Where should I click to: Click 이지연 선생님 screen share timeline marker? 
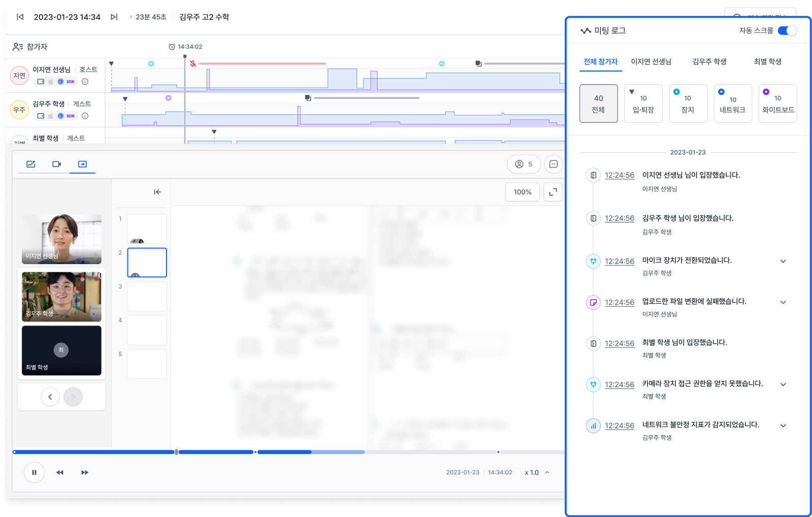478,63
